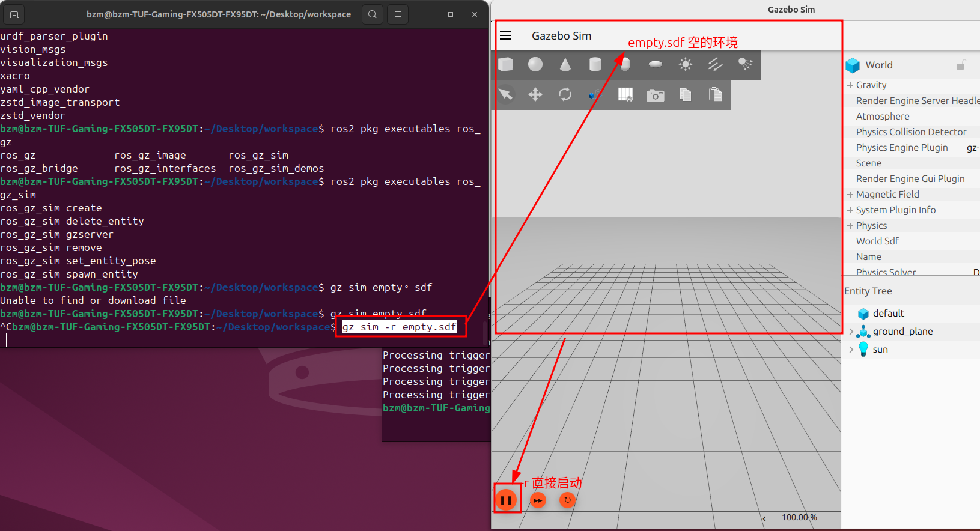Insert an ellipsoid shape
This screenshot has height=531, width=980.
(656, 64)
